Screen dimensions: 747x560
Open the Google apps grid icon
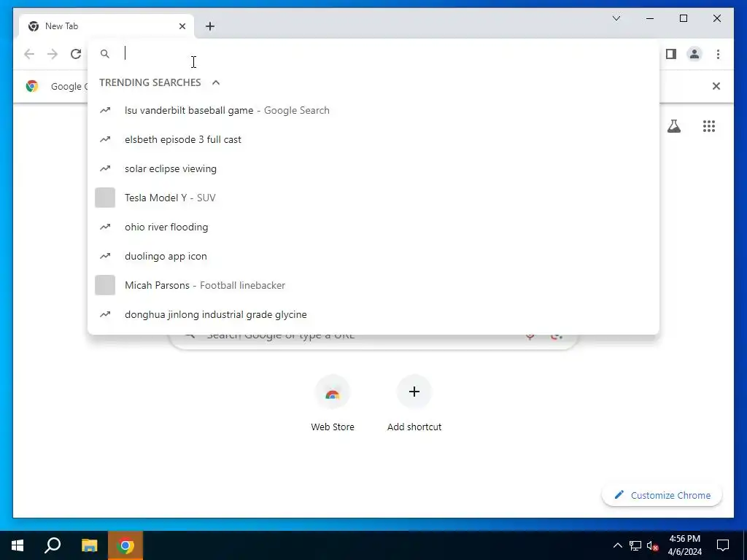[x=709, y=126]
